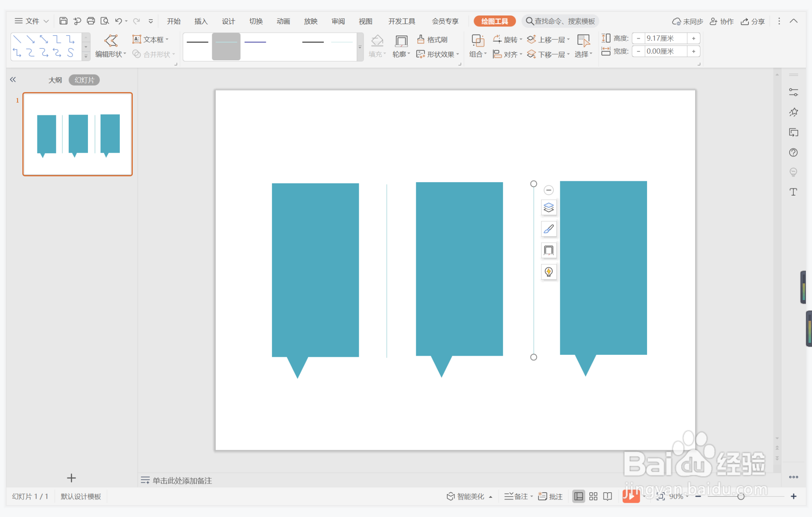Click the Undo arrow icon
The height and width of the screenshot is (517, 812).
click(x=119, y=21)
